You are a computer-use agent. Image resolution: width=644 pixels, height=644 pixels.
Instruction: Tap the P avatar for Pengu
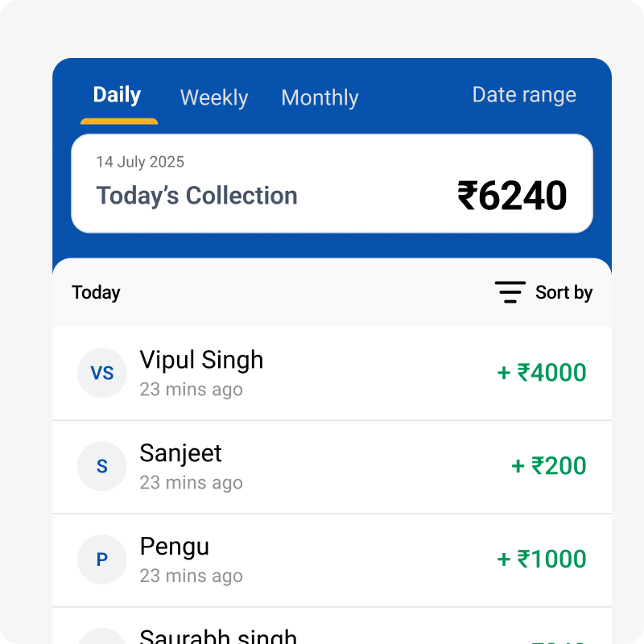pyautogui.click(x=102, y=559)
